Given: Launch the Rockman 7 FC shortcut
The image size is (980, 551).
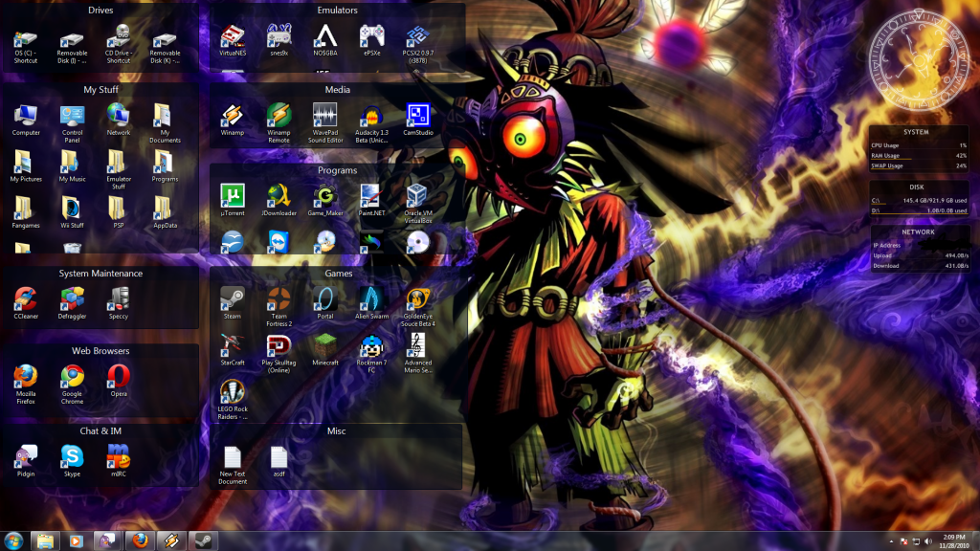Looking at the screenshot, I should (x=372, y=353).
